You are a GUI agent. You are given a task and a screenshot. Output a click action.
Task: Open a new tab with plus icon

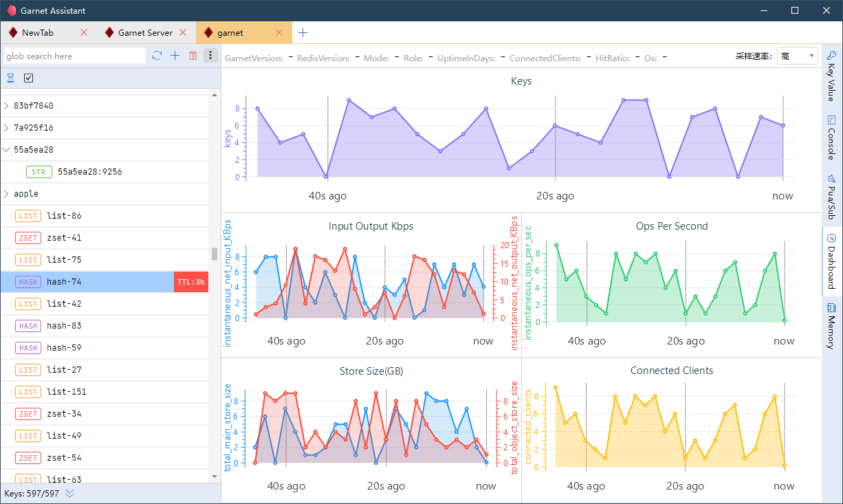pos(303,32)
